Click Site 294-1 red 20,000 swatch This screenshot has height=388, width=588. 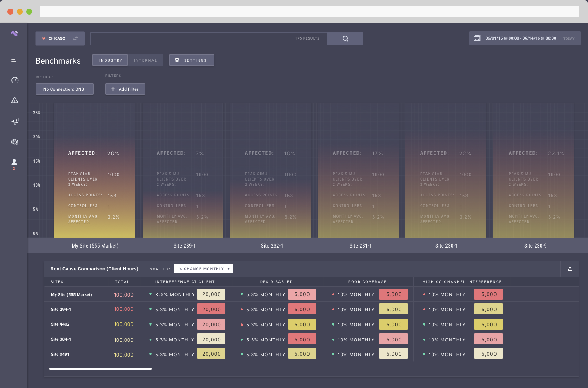pos(212,309)
